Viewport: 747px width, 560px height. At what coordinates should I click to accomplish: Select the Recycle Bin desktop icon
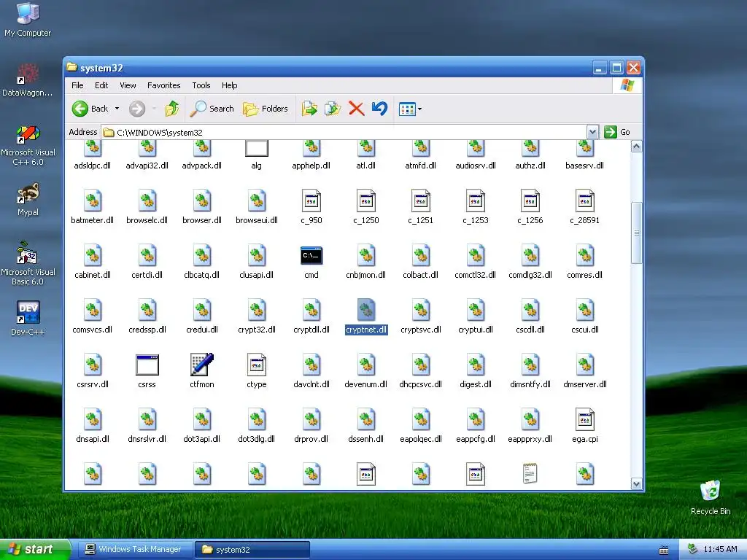pos(710,497)
